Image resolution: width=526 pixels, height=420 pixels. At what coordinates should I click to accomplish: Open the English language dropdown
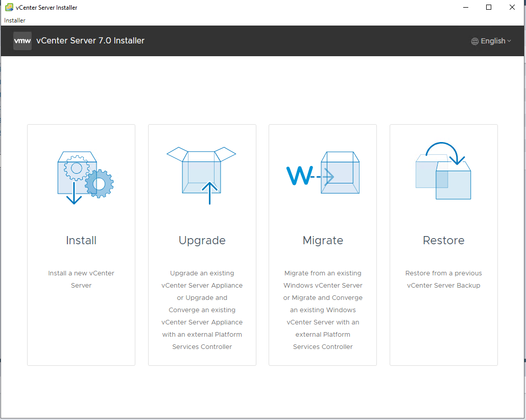[x=491, y=41]
